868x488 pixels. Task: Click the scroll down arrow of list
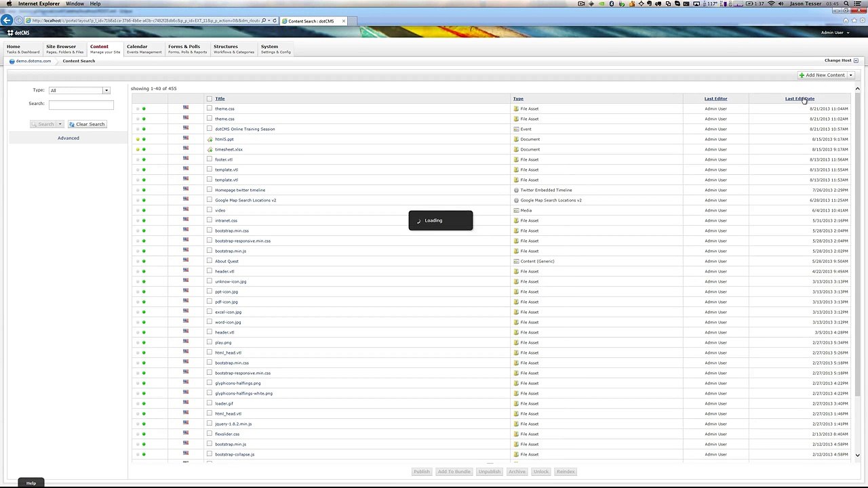coord(858,455)
